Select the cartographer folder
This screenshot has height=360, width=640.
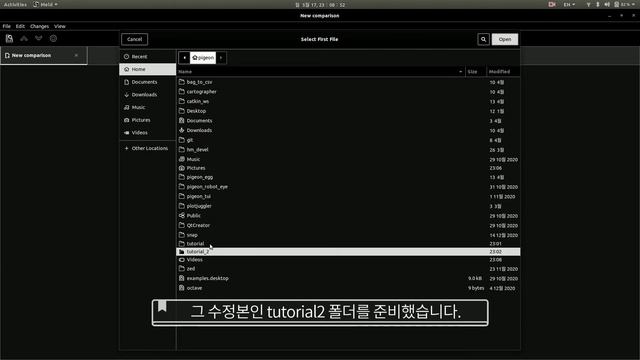[349, 91]
